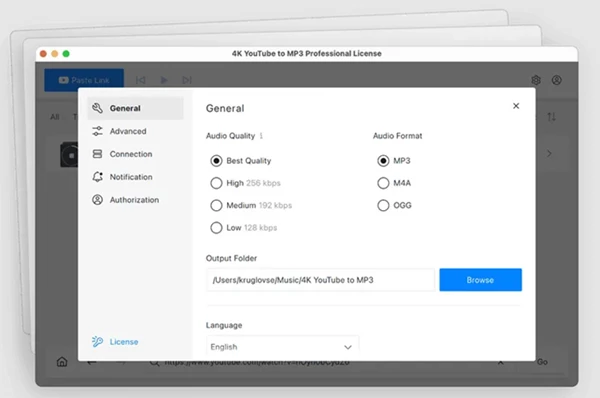Click the License key icon
The image size is (600, 398).
click(x=97, y=341)
